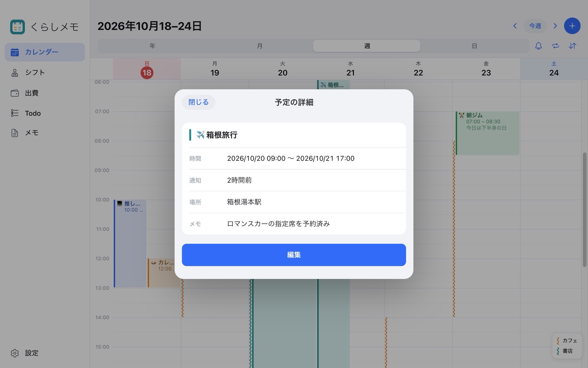The height and width of the screenshot is (368, 588).
Task: Click the time value 2026/10/20 09:00
Action: (x=256, y=159)
